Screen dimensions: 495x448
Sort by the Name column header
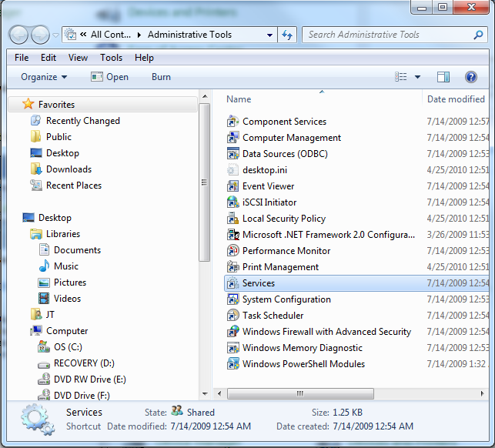point(317,99)
